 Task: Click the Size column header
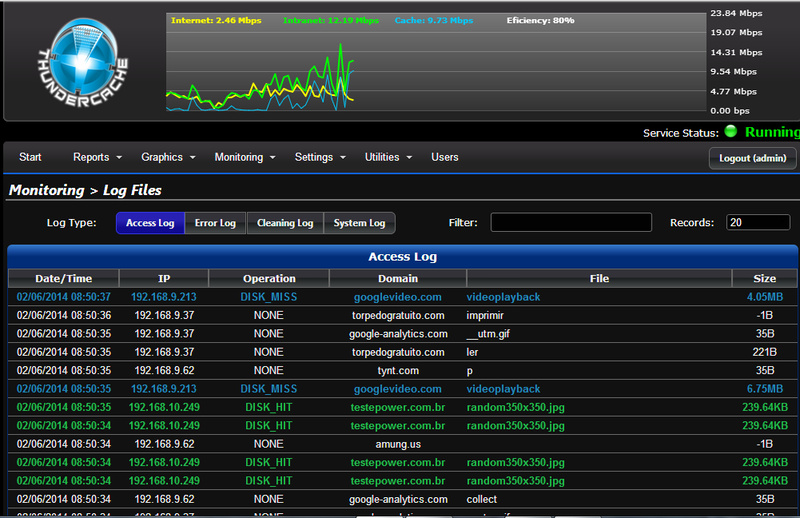point(764,278)
